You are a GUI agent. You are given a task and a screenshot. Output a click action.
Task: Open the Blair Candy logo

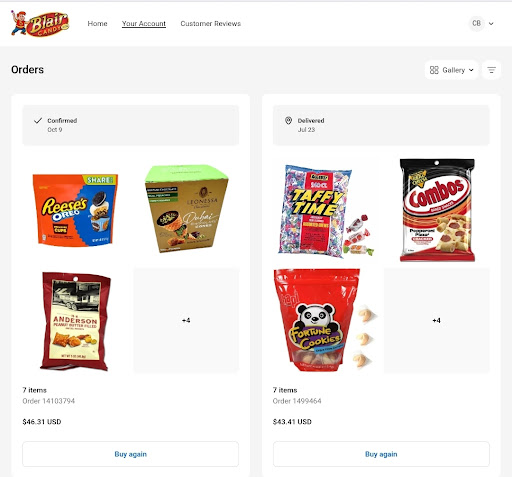(x=40, y=24)
